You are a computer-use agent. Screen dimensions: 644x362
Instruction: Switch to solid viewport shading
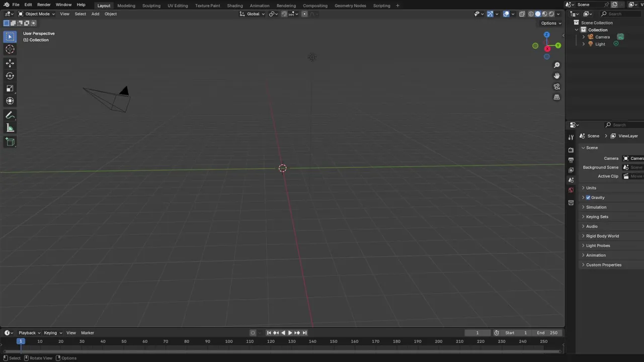(538, 14)
